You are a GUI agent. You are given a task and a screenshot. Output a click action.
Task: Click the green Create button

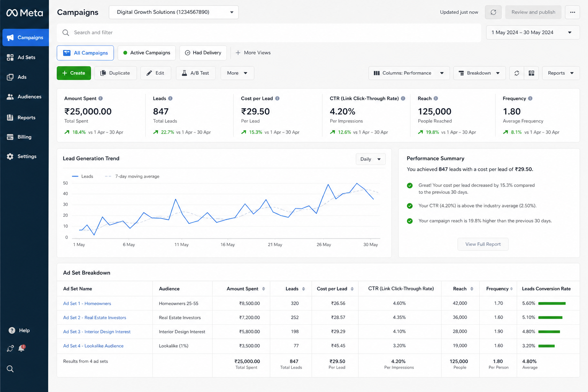point(74,73)
